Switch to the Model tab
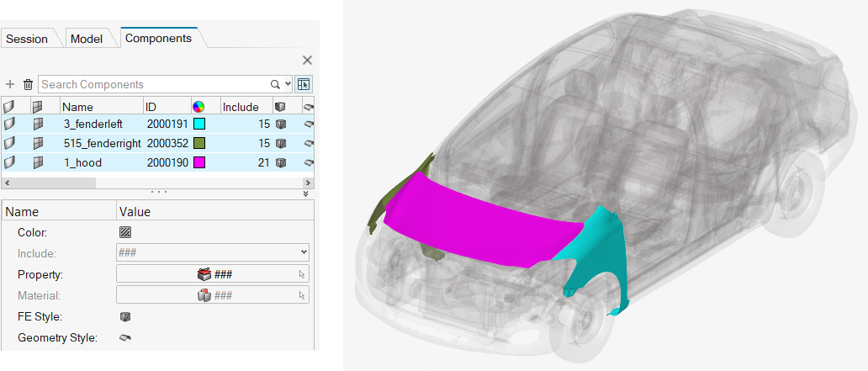 87,39
